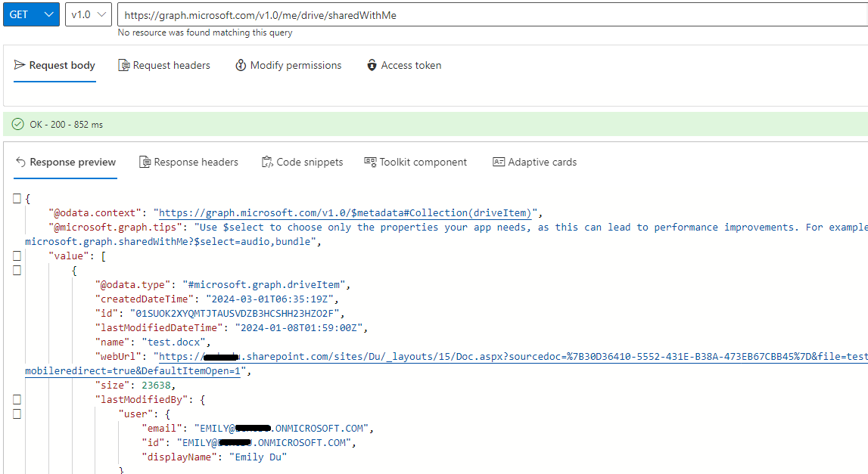Click the size value 23638
The image size is (868, 474).
click(x=156, y=386)
